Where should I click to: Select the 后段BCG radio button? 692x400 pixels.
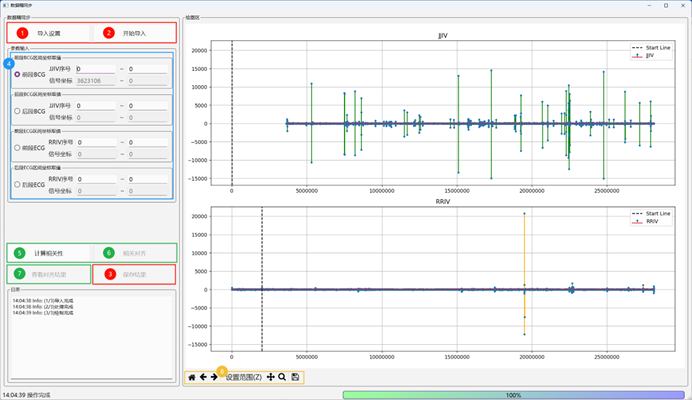(x=17, y=110)
